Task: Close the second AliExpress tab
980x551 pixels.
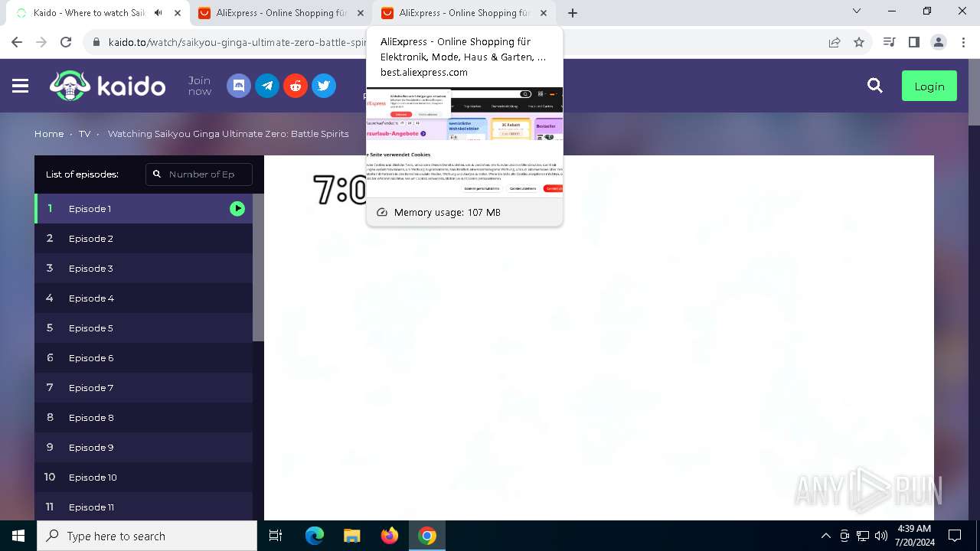Action: [x=361, y=13]
